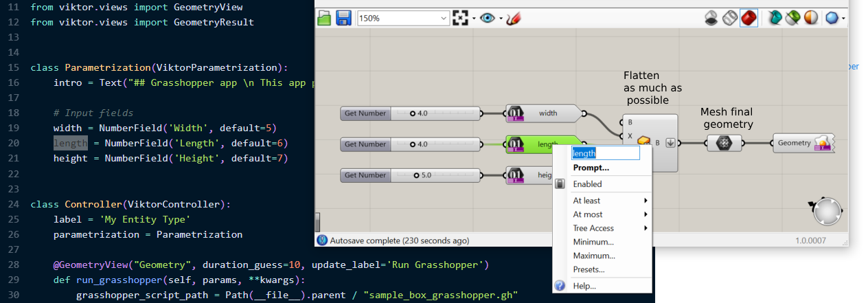Viewport: 868px width, 303px height.
Task: Click the Open file folder icon
Action: (x=325, y=19)
